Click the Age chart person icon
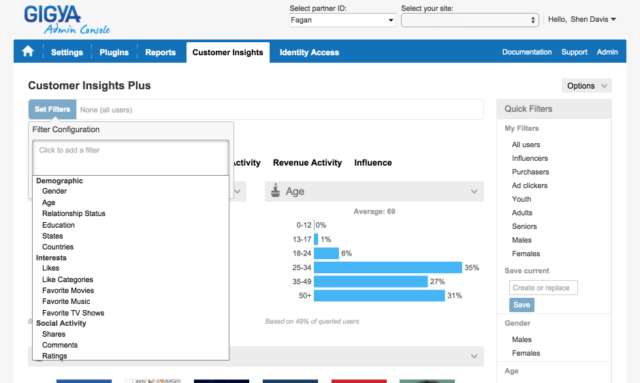The width and height of the screenshot is (640, 383). (x=276, y=191)
